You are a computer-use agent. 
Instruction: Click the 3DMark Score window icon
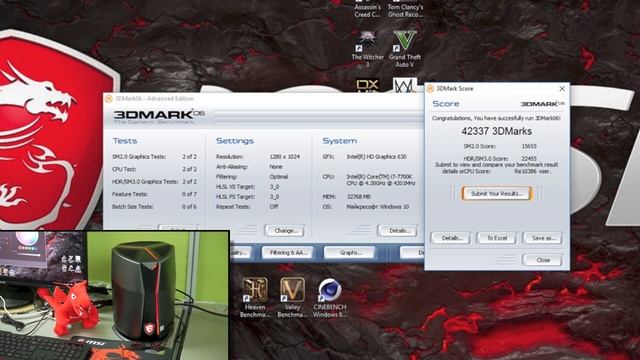[x=430, y=89]
